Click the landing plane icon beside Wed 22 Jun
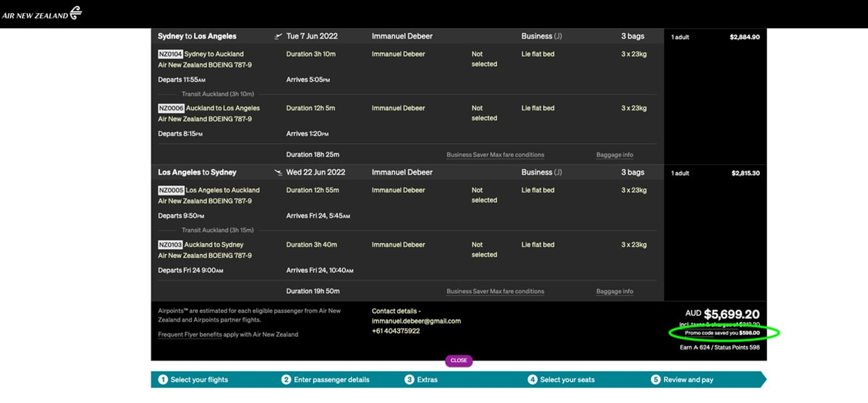 click(x=278, y=173)
